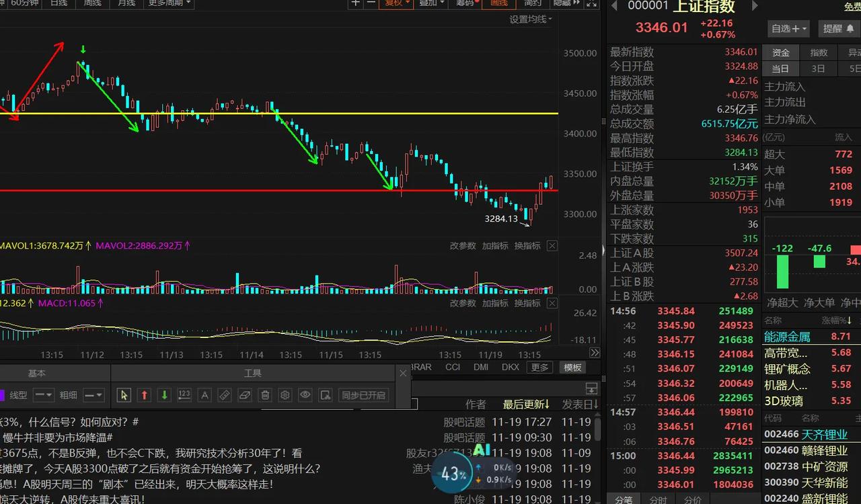Select the arrow pointer drawing tool
This screenshot has height=504, width=861.
click(123, 395)
